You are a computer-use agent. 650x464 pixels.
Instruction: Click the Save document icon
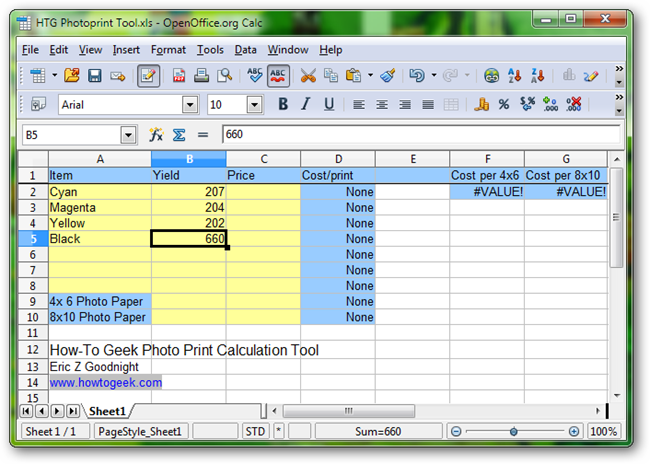pyautogui.click(x=95, y=75)
